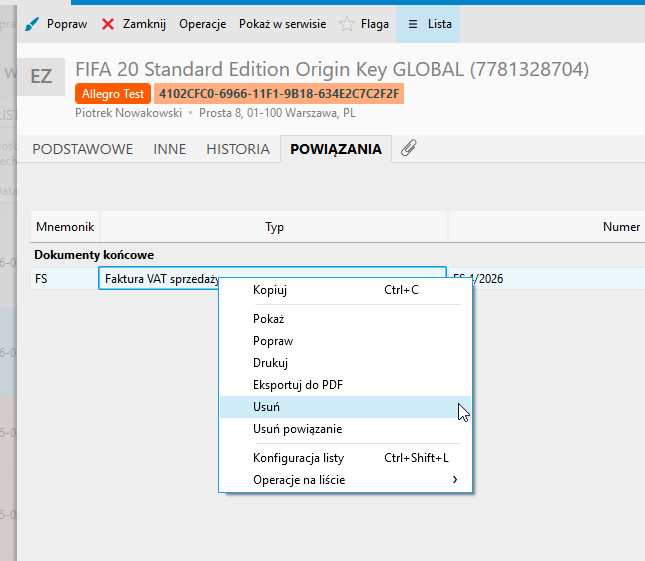Viewport: 645px width, 561px height.
Task: Click the Flaga star icon
Action: 347,24
